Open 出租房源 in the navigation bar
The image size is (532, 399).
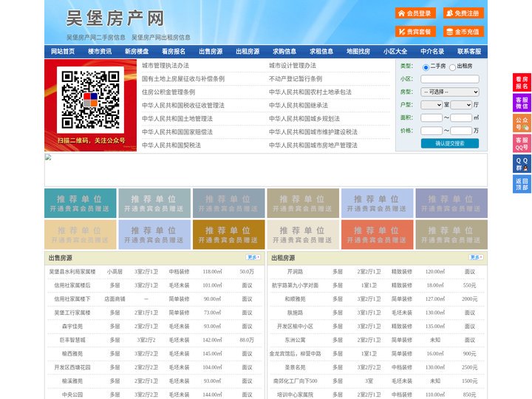pyautogui.click(x=248, y=52)
